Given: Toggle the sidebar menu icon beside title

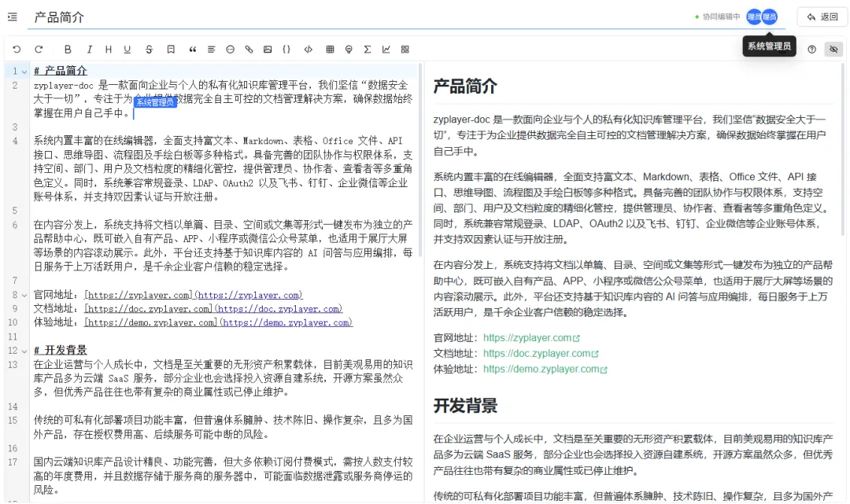Looking at the screenshot, I should [x=13, y=17].
